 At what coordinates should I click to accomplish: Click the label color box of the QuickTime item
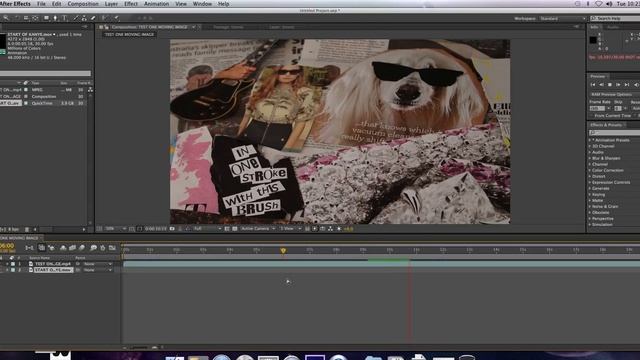click(x=26, y=104)
